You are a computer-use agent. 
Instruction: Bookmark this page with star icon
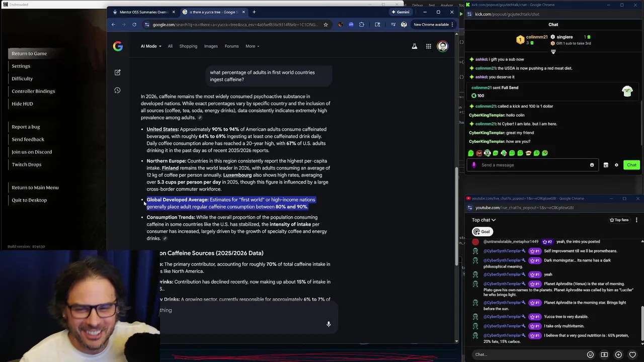326,25
